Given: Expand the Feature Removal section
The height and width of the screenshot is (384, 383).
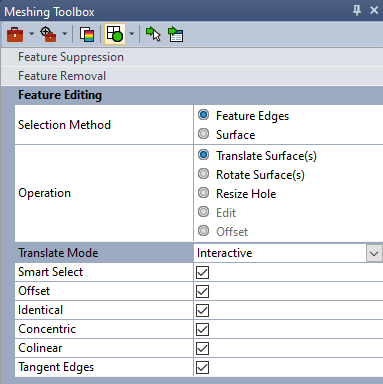Looking at the screenshot, I should (192, 76).
